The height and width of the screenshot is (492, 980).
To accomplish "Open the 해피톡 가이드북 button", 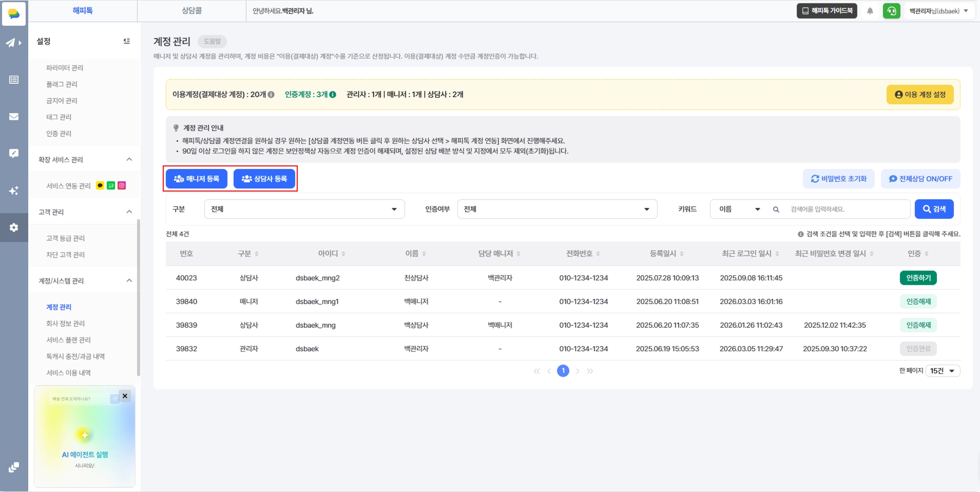I will pos(827,11).
